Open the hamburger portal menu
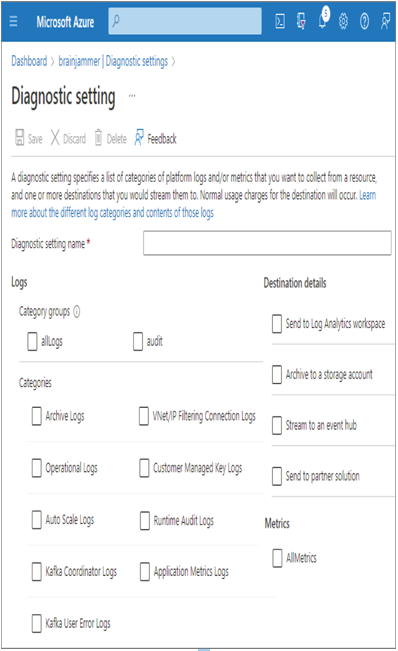The height and width of the screenshot is (651, 398). [x=13, y=21]
